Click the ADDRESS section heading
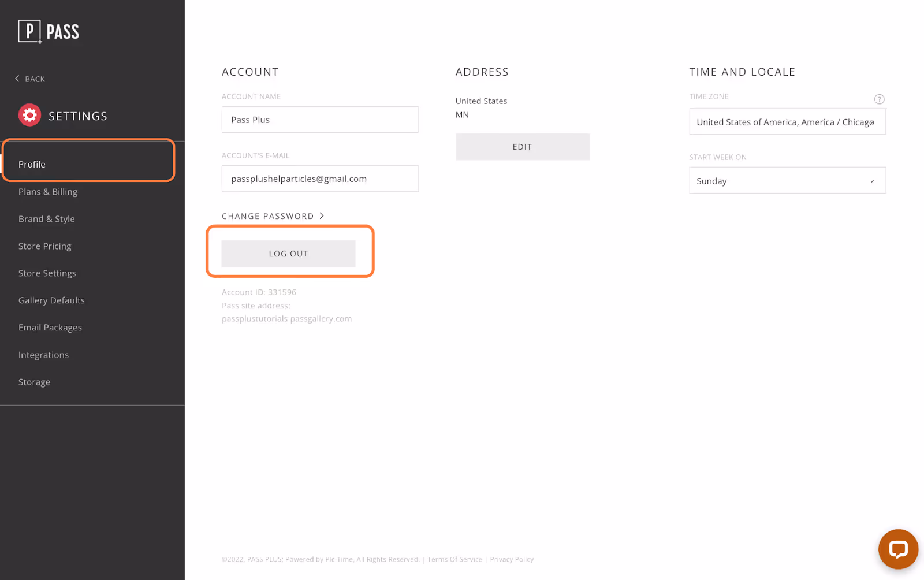Image resolution: width=924 pixels, height=580 pixels. (x=482, y=72)
